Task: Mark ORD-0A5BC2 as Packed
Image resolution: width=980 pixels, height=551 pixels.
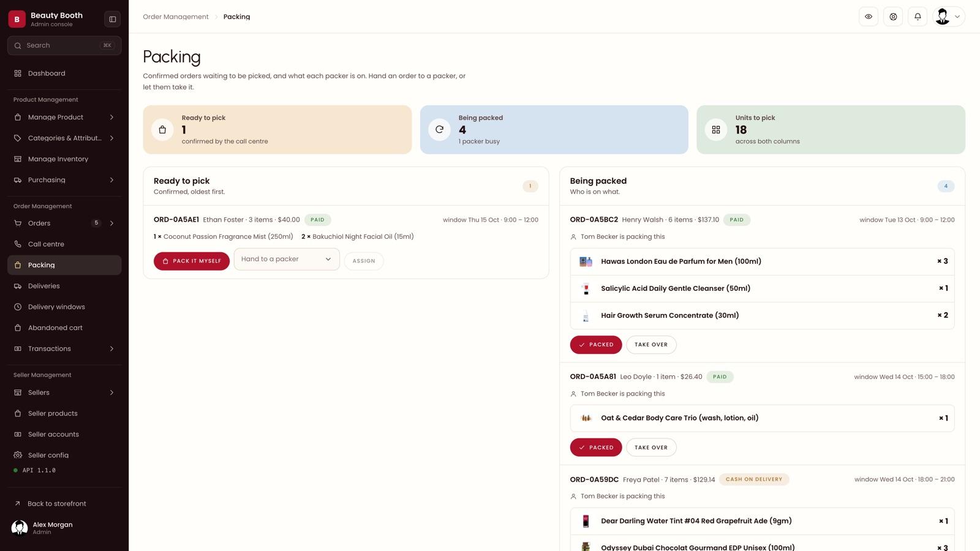Action: (x=596, y=345)
